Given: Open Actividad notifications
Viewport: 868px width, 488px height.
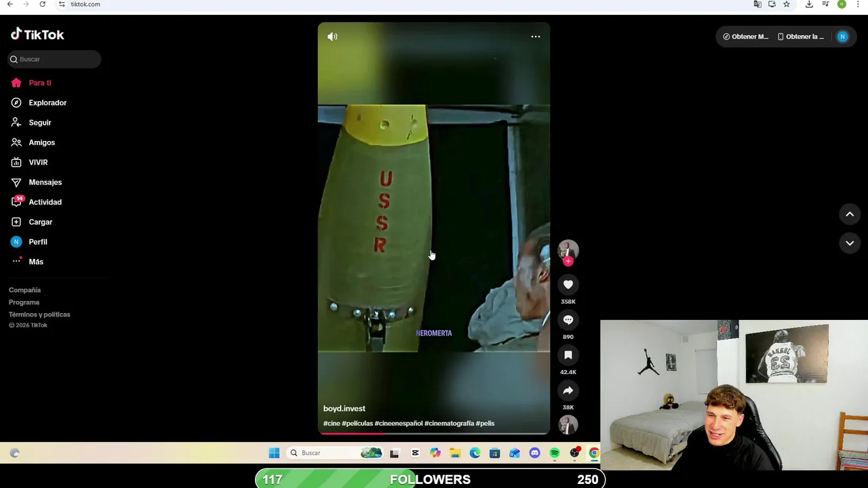Looking at the screenshot, I should pos(45,202).
